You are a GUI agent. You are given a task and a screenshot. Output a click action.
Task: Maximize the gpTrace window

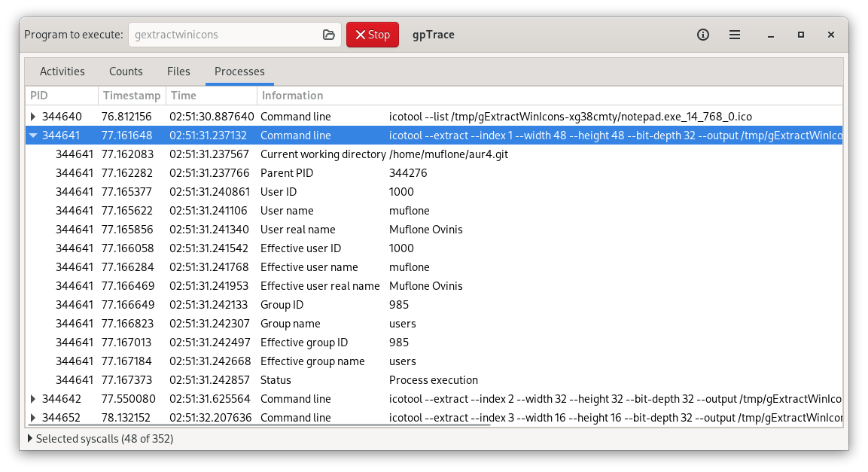[x=800, y=35]
